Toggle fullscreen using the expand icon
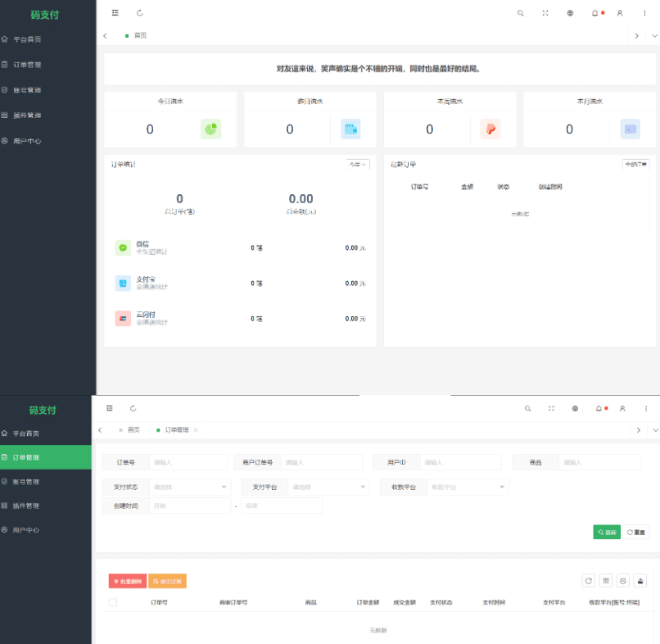The image size is (660, 644). pos(545,14)
